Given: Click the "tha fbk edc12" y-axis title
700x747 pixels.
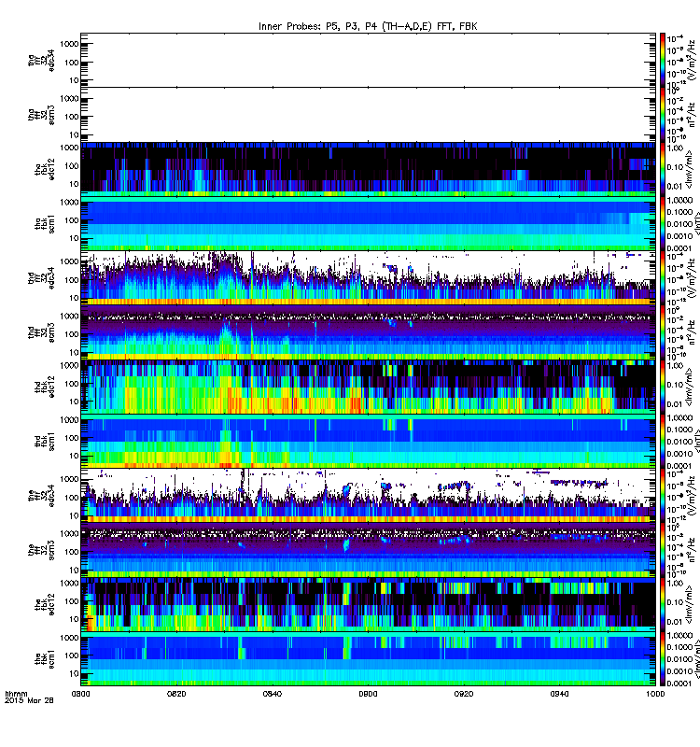Looking at the screenshot, I should (45, 169).
